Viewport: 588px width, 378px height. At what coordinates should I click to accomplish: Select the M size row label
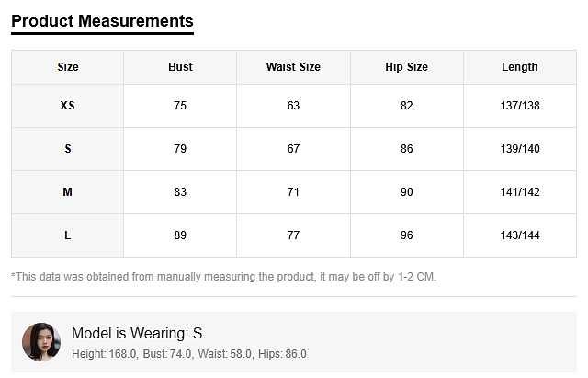(x=68, y=192)
